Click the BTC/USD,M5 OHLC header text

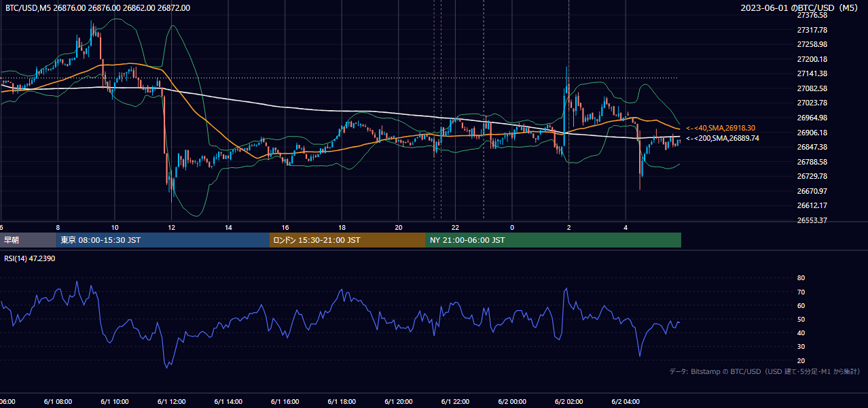(98, 8)
